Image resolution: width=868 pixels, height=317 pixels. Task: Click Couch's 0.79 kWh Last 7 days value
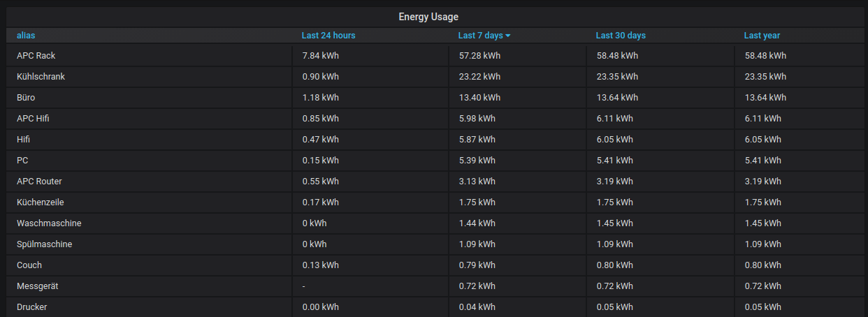(x=477, y=265)
